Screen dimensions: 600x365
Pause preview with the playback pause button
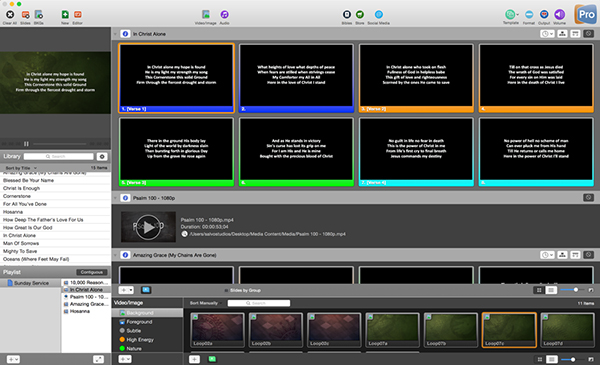[x=26, y=144]
